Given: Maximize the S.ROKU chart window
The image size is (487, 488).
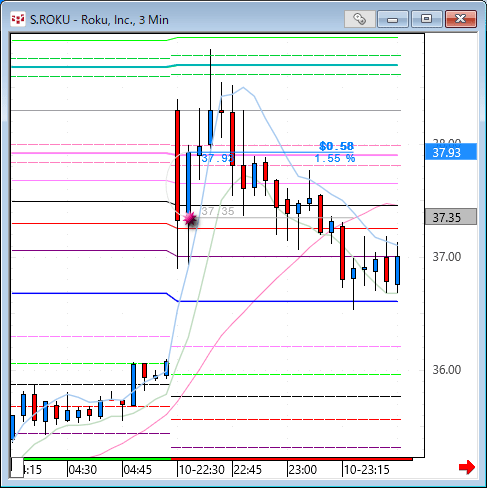Looking at the screenshot, I should [x=426, y=19].
